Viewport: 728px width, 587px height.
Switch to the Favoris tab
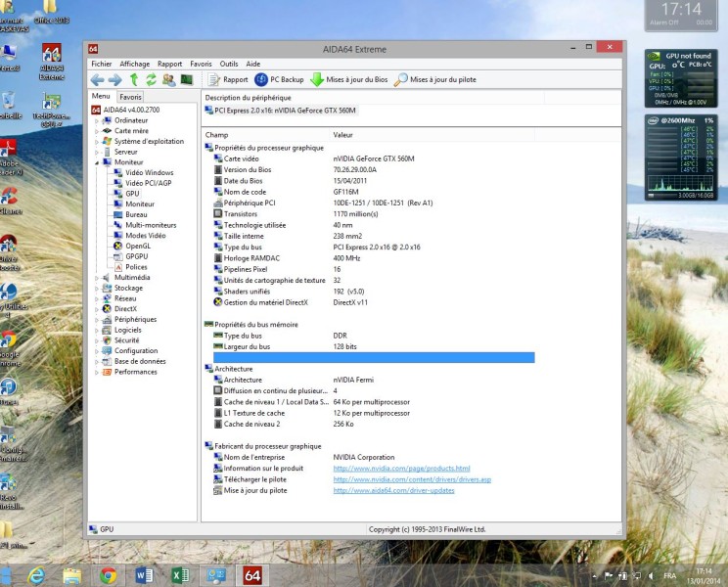[130, 98]
